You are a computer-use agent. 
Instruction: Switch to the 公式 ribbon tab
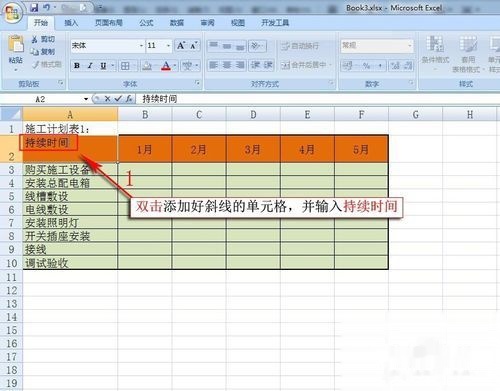coord(146,23)
